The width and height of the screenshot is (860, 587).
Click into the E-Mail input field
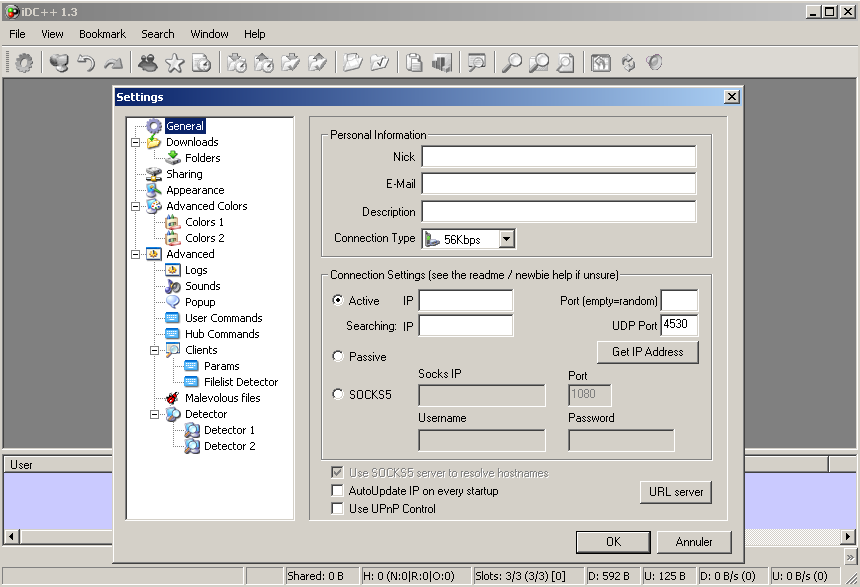(559, 183)
